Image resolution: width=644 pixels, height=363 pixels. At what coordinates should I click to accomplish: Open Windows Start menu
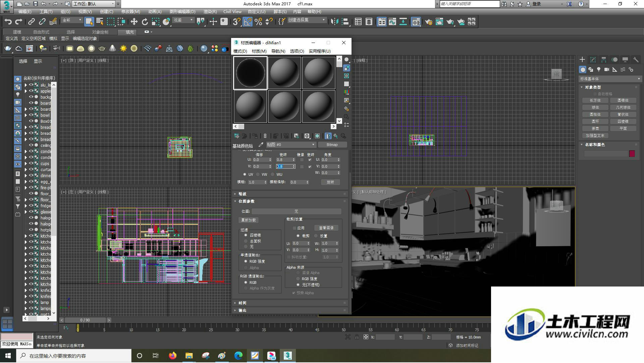click(x=8, y=356)
